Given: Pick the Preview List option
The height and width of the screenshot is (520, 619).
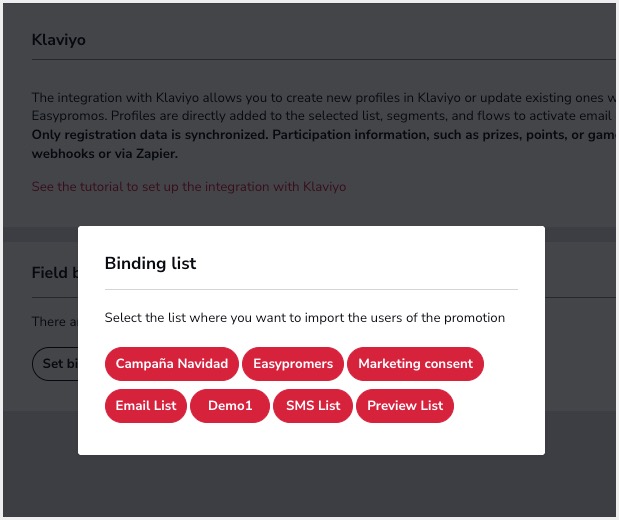Looking at the screenshot, I should tap(405, 406).
